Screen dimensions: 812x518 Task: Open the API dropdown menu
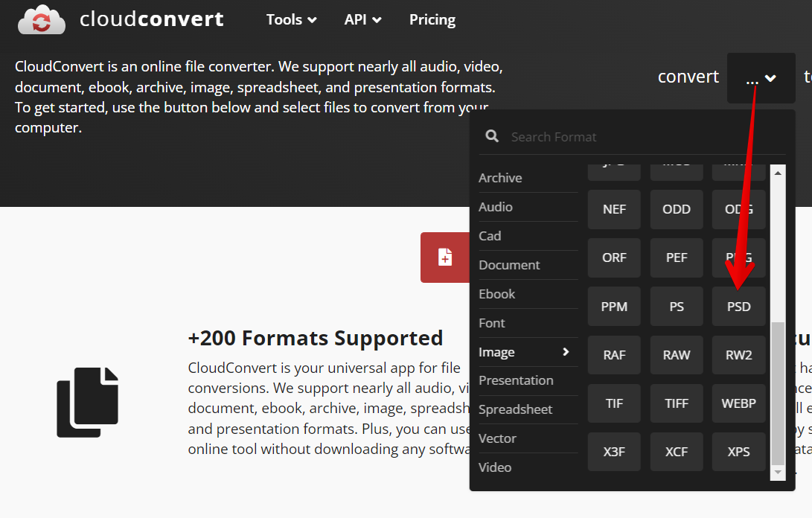362,19
